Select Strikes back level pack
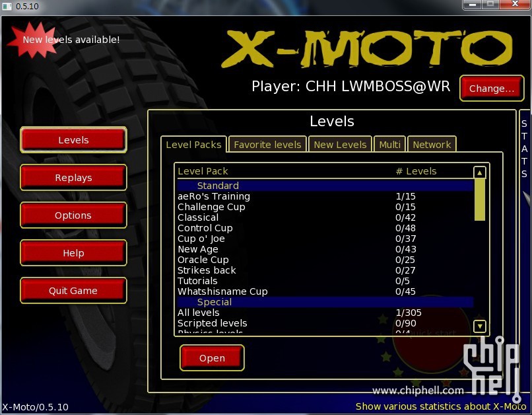Image resolution: width=532 pixels, height=415 pixels. [325, 270]
